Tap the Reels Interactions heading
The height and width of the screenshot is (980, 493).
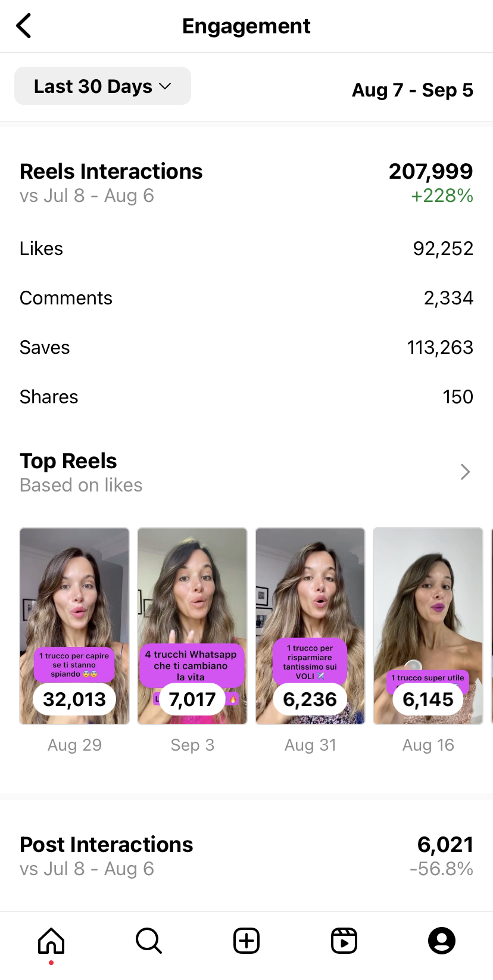point(111,172)
